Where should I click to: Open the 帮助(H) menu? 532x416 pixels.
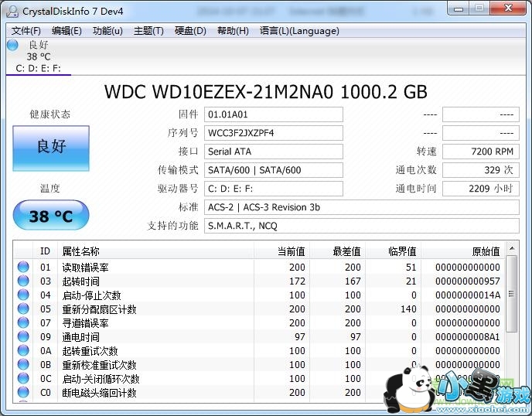pyautogui.click(x=233, y=31)
